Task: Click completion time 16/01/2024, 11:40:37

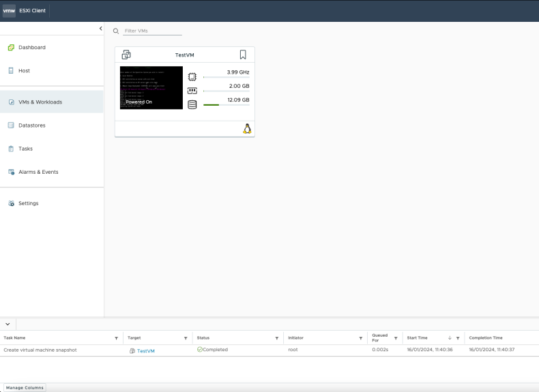Action: click(x=492, y=350)
